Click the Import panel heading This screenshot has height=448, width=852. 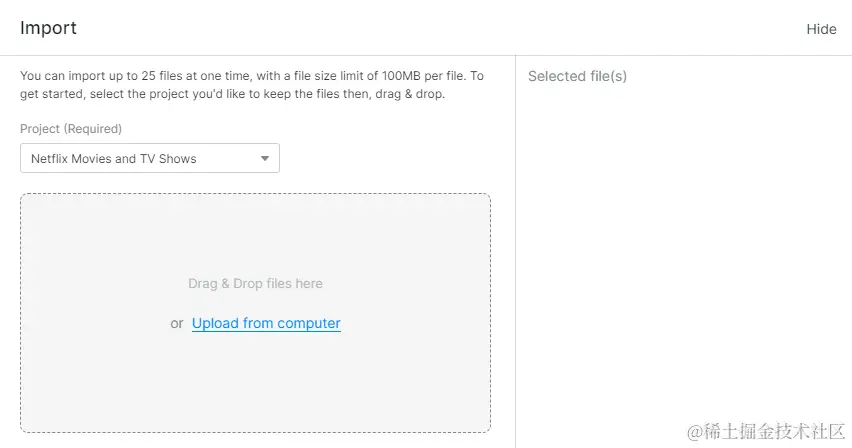pyautogui.click(x=48, y=28)
